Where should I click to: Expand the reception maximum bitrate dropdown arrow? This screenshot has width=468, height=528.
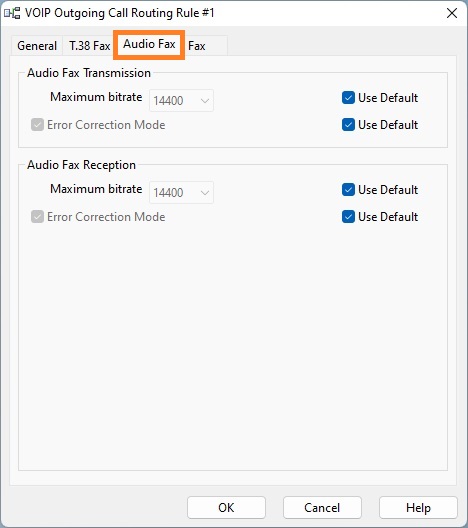coord(204,193)
